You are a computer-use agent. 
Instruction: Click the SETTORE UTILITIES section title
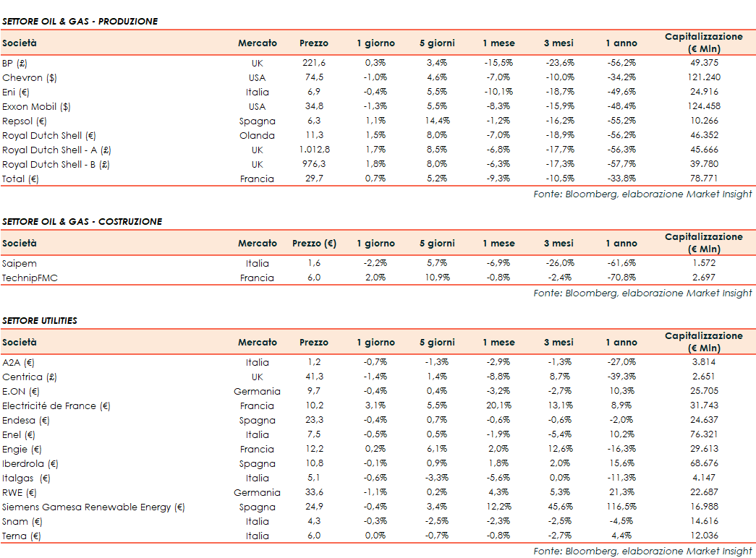(x=40, y=320)
